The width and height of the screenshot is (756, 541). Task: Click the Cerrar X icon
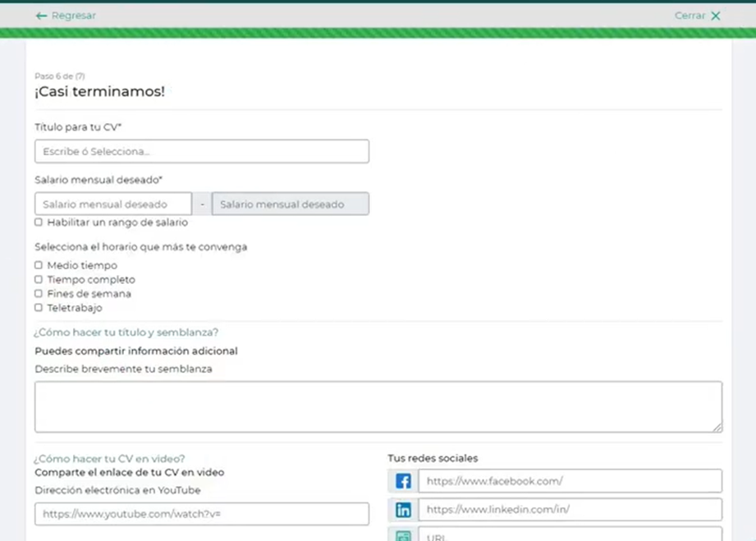click(x=716, y=16)
